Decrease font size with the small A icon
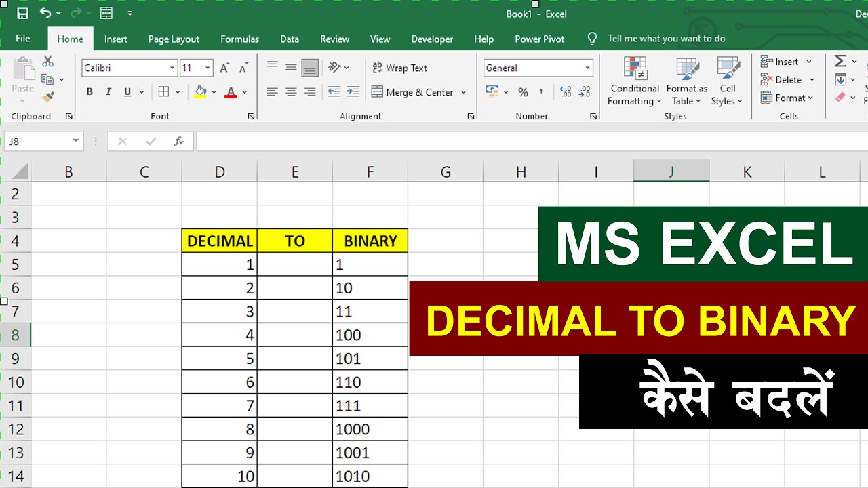868x488 pixels. [243, 68]
